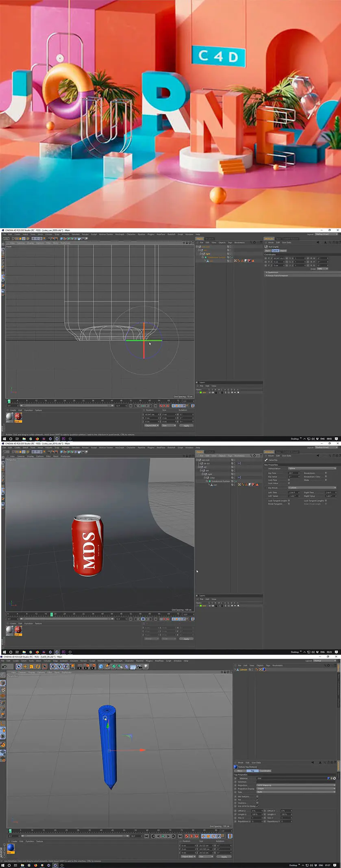Select the Scale tool in nut00_09 window
Screen dimensions: 341x868
[32, 667]
